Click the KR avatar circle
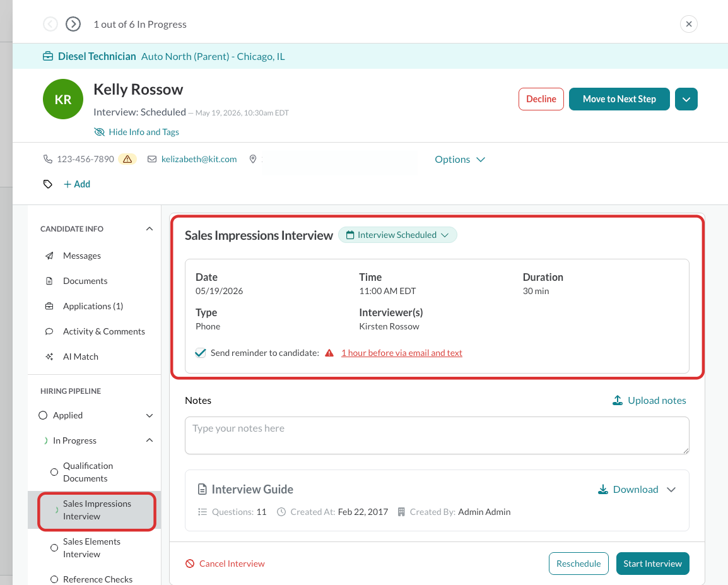The height and width of the screenshot is (585, 728). 63,99
